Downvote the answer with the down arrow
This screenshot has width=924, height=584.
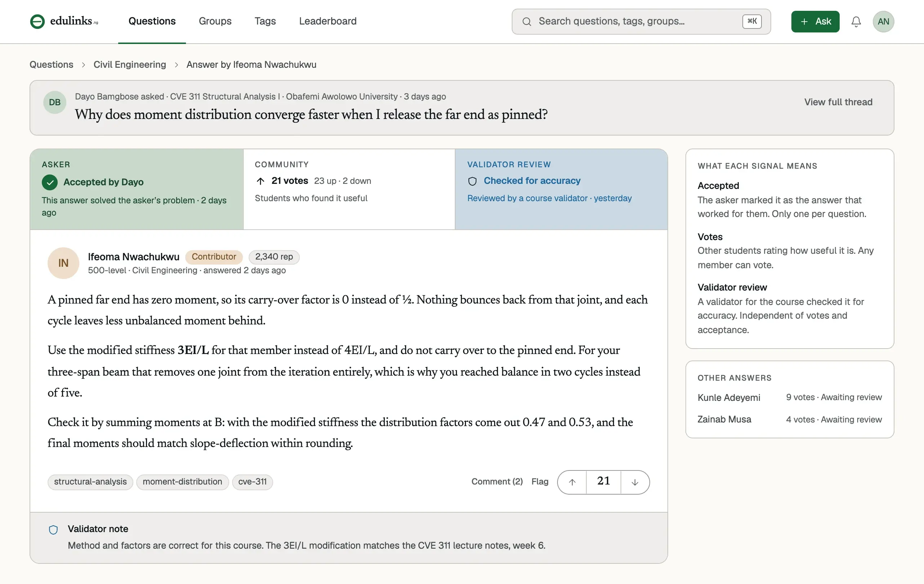[635, 482]
